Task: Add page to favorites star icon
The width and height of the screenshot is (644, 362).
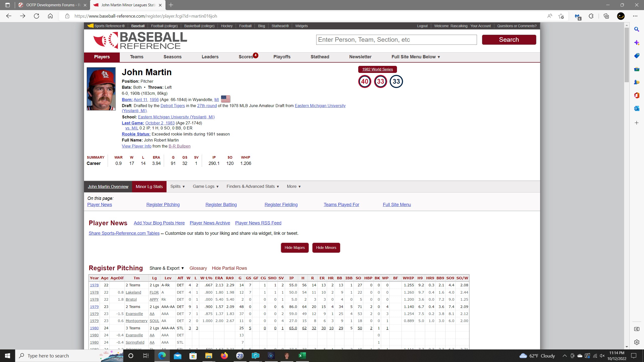Action: [561, 16]
